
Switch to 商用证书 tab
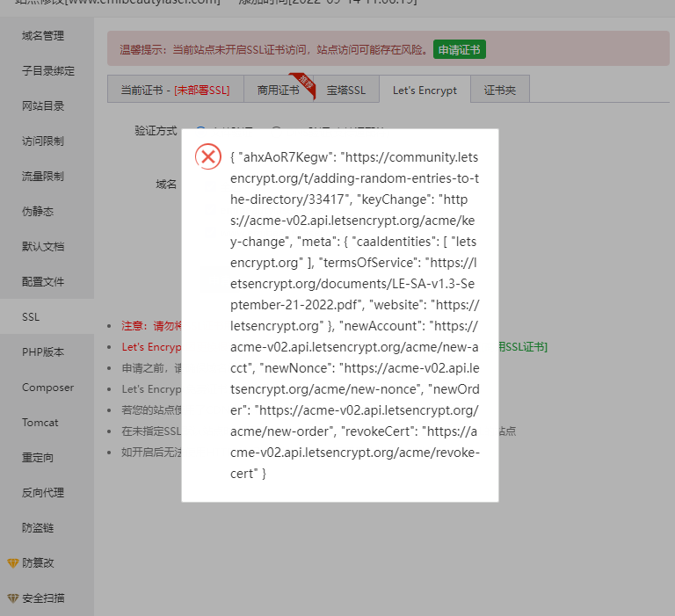(278, 90)
